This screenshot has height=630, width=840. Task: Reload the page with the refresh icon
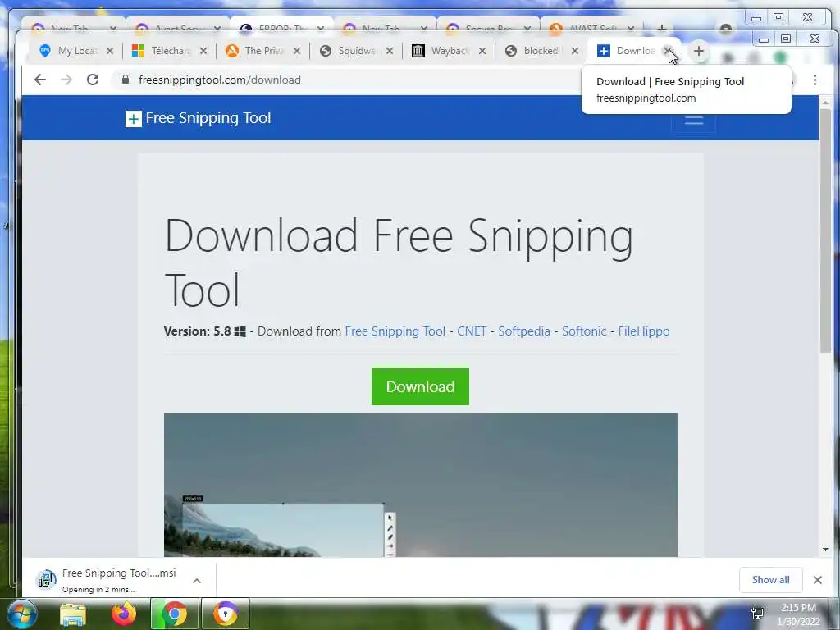(x=93, y=80)
